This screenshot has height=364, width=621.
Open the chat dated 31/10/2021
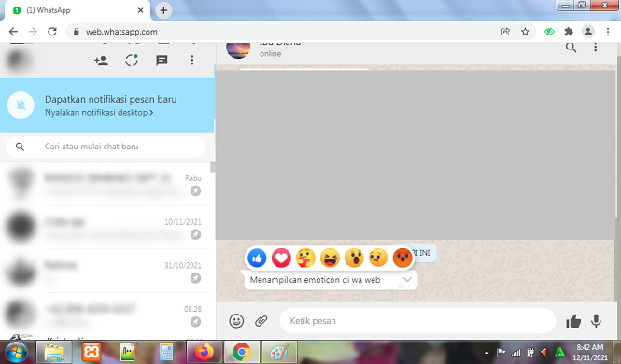click(x=106, y=272)
